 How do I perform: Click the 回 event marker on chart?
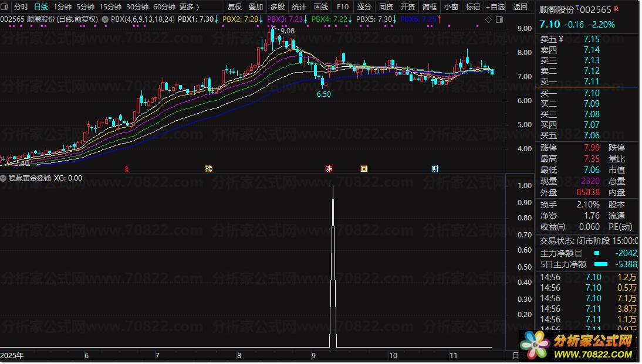click(x=364, y=169)
